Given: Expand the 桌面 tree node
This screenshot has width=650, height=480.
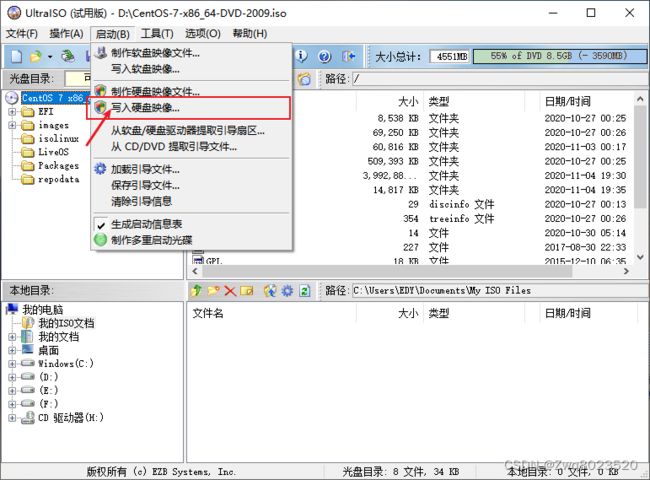Looking at the screenshot, I should coord(12,350).
